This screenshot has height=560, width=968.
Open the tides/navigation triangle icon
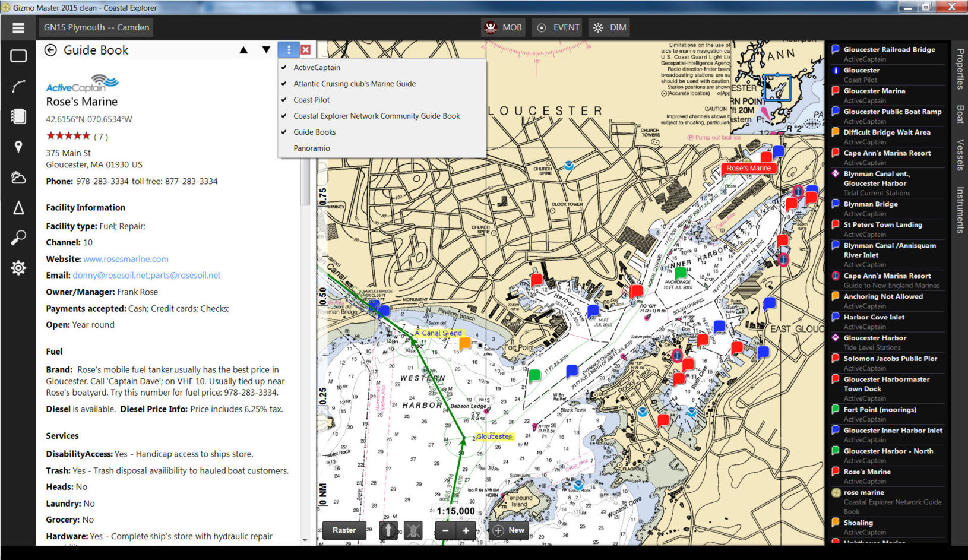[18, 207]
